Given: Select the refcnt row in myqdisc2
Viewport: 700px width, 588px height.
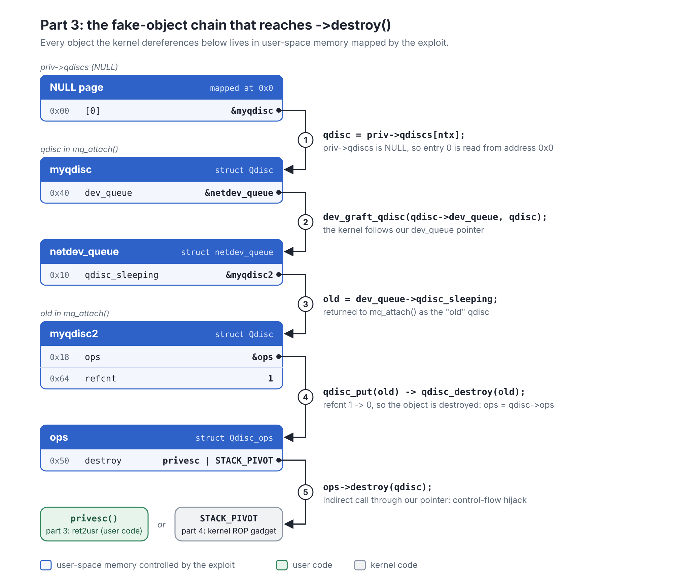Looking at the screenshot, I should click(162, 378).
